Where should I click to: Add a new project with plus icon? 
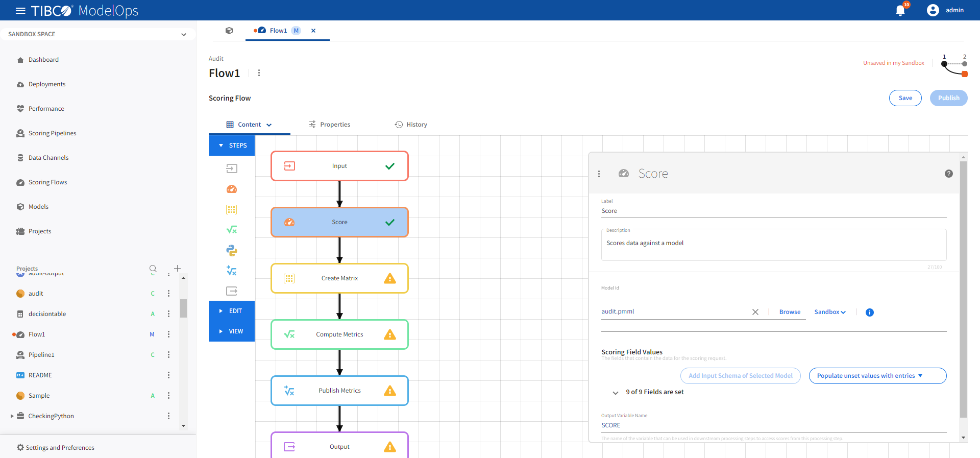click(x=177, y=269)
